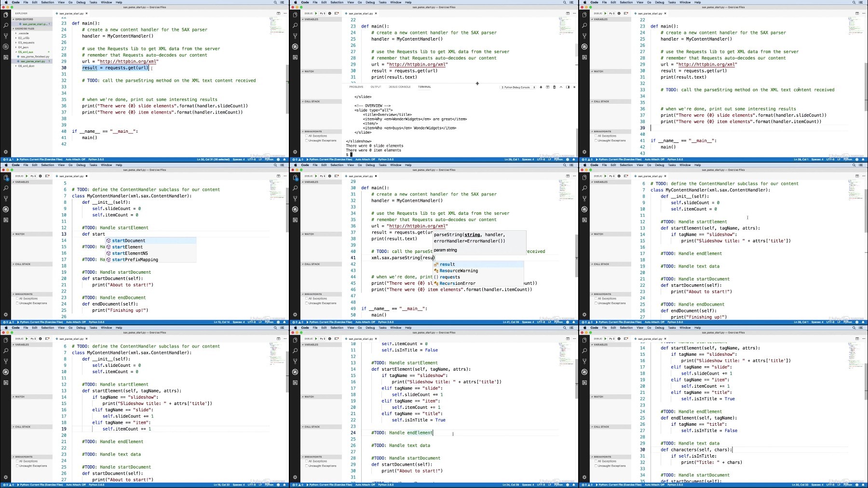Add a new terminal with the plus icon
868x488 pixels.
pyautogui.click(x=541, y=87)
